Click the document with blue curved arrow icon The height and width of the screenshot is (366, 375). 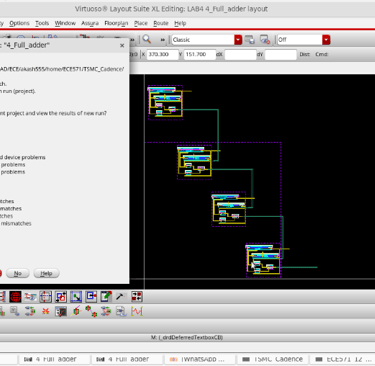click(x=121, y=311)
